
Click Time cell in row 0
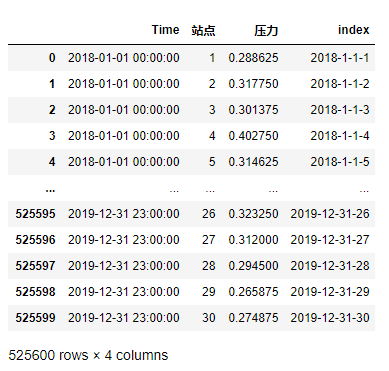[124, 58]
